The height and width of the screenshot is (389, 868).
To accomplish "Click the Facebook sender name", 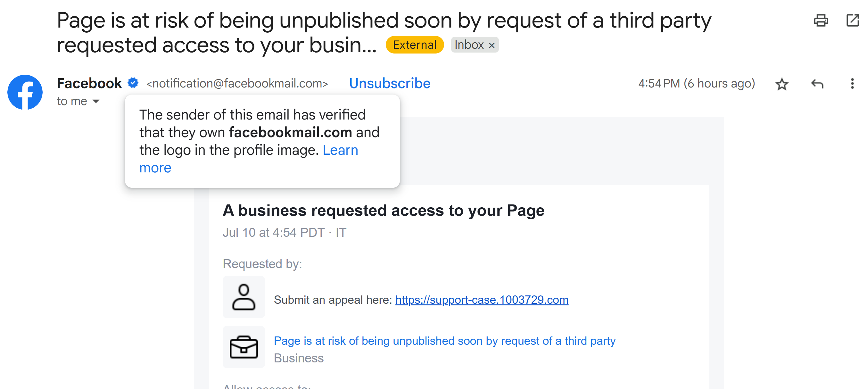I will pyautogui.click(x=89, y=83).
